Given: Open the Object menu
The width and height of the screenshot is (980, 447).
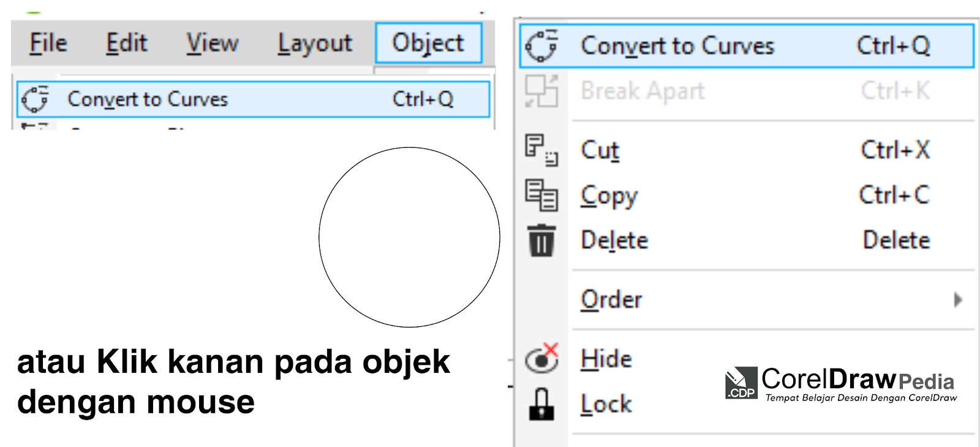Looking at the screenshot, I should click(x=428, y=43).
